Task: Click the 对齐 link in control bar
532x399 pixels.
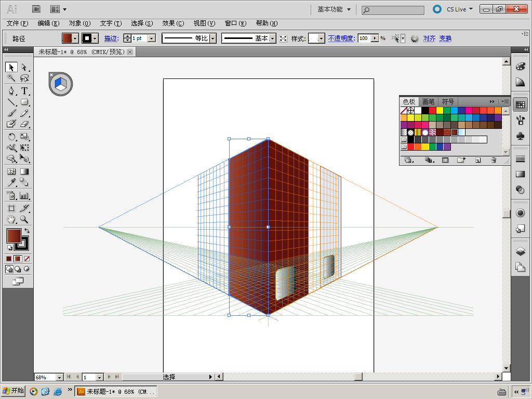Action: (x=429, y=38)
